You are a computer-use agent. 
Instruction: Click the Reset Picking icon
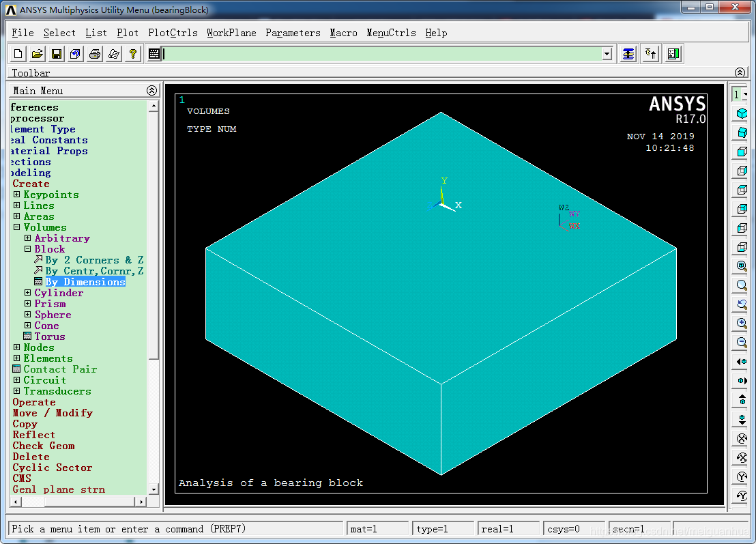[651, 54]
